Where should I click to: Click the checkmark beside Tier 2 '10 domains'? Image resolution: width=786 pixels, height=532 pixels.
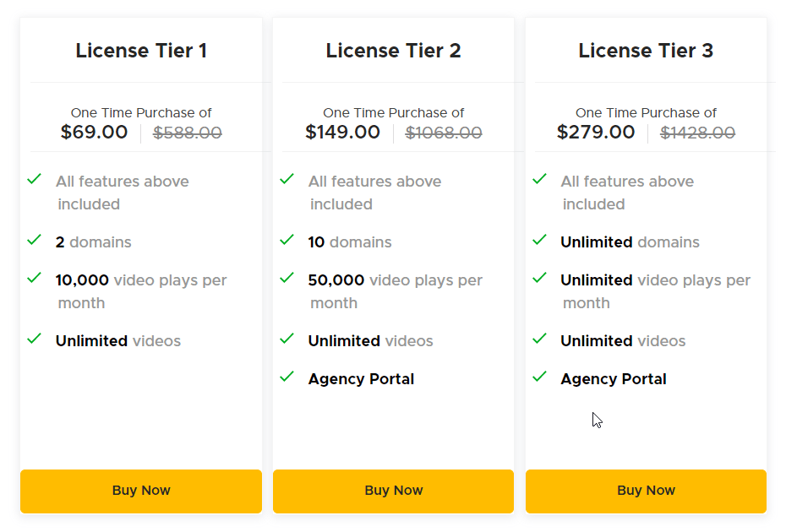pos(287,241)
